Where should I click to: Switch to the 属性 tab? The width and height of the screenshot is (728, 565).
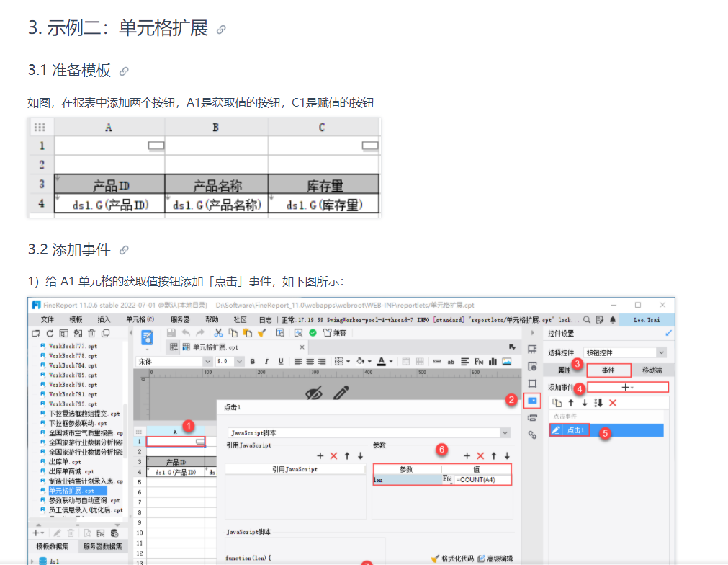pyautogui.click(x=564, y=370)
